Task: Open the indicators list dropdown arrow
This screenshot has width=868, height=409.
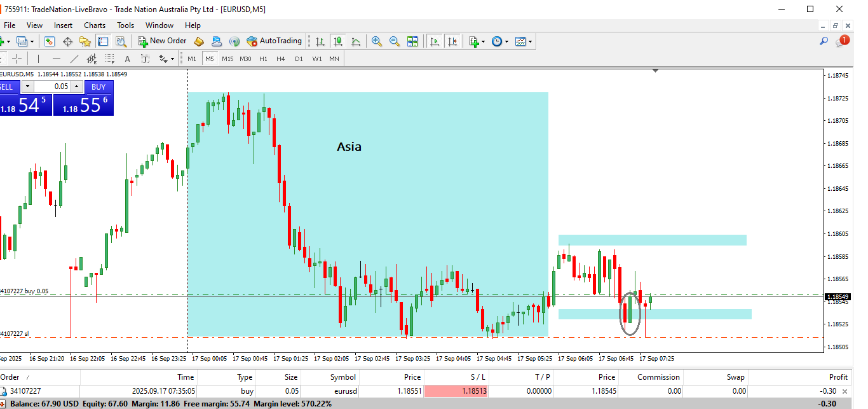Action: 484,42
